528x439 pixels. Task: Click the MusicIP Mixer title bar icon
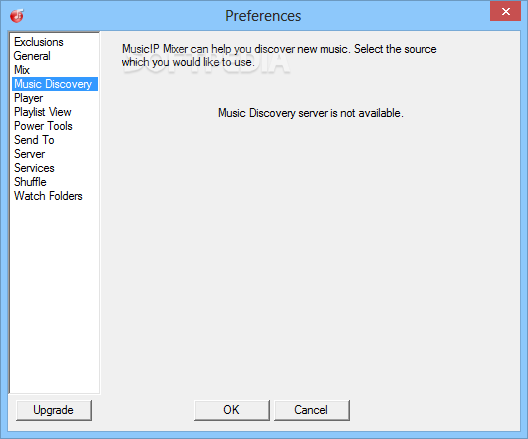17,16
